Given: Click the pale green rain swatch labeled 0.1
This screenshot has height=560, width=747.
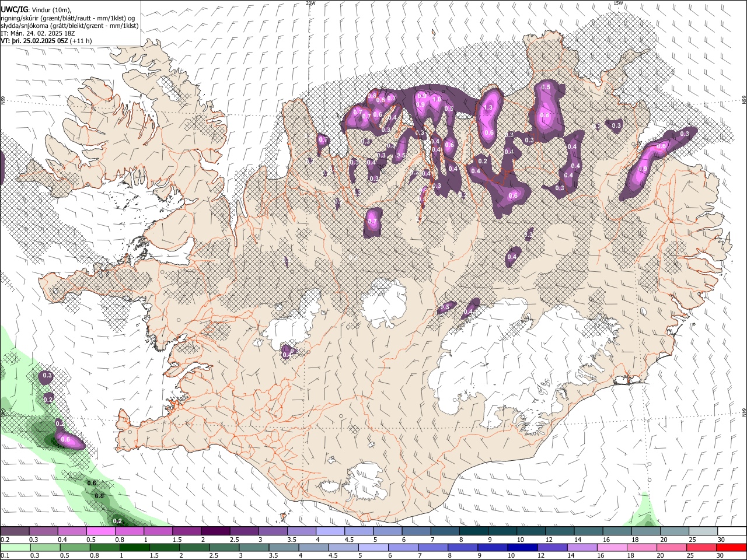Looking at the screenshot, I should [x=15, y=547].
